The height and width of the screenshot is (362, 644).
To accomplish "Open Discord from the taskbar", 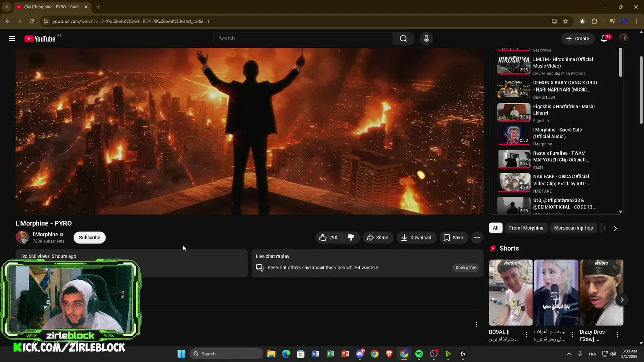I will 360,354.
